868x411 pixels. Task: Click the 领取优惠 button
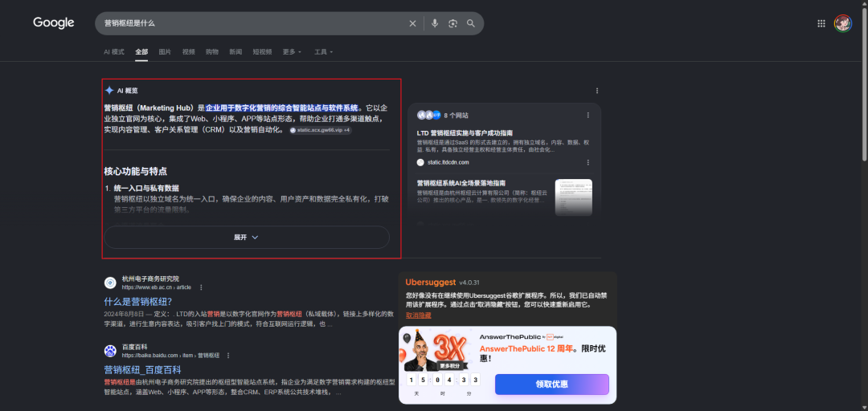pyautogui.click(x=552, y=385)
